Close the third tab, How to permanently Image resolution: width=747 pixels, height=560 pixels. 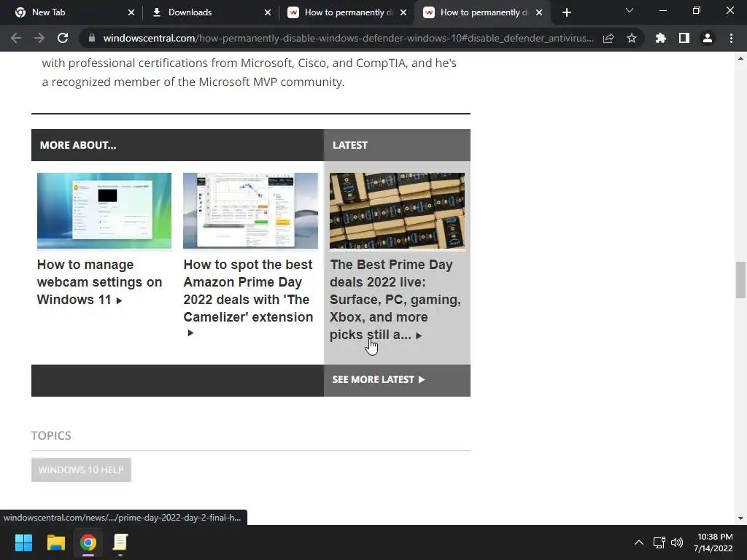pos(403,12)
